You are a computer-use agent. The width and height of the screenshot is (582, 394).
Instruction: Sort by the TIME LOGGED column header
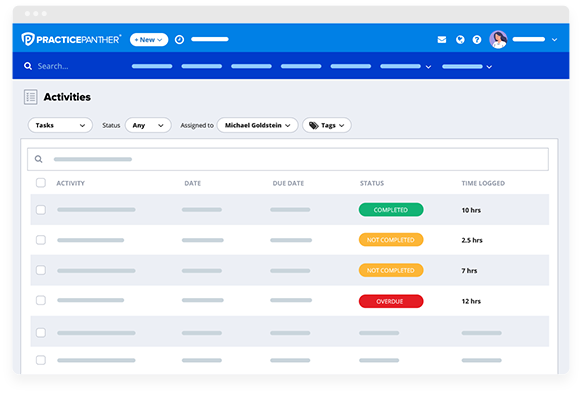tap(483, 183)
